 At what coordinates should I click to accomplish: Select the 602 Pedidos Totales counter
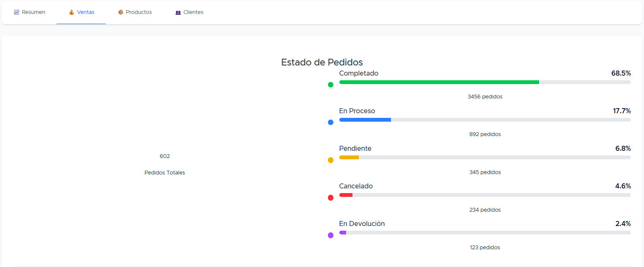(x=165, y=164)
